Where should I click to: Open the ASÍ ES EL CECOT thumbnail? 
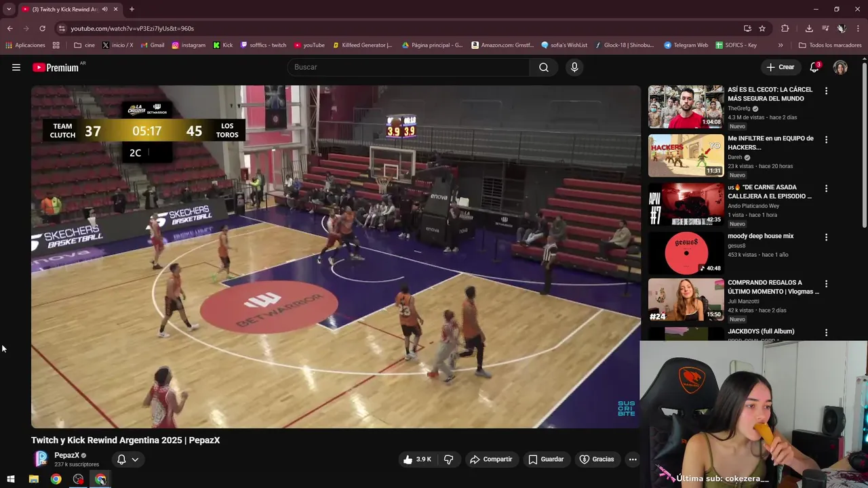(686, 106)
